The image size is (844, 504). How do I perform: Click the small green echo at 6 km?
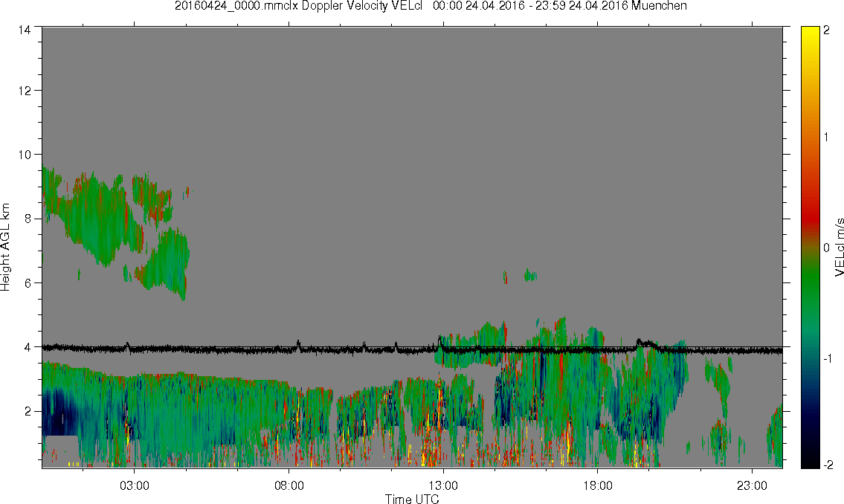tap(530, 276)
